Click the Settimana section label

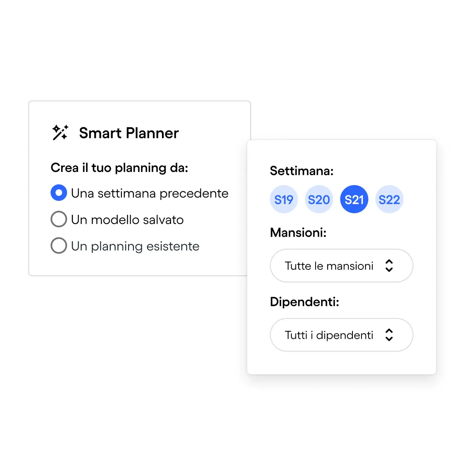pyautogui.click(x=301, y=171)
